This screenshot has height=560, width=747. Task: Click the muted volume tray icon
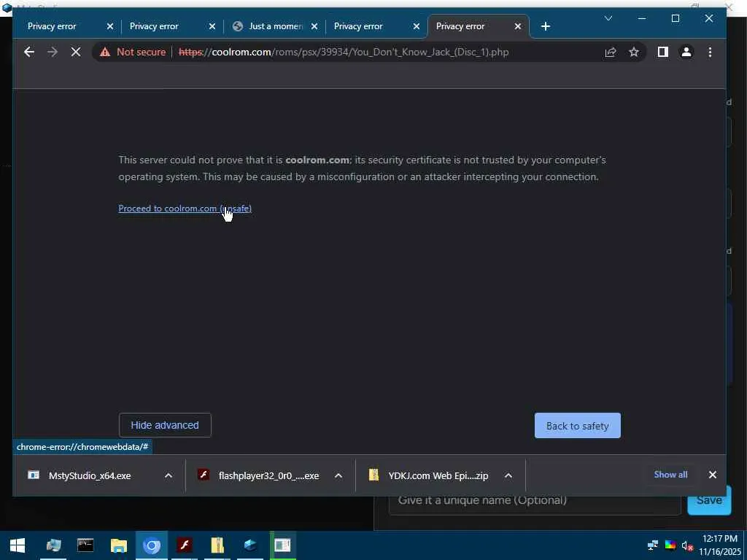click(x=687, y=545)
